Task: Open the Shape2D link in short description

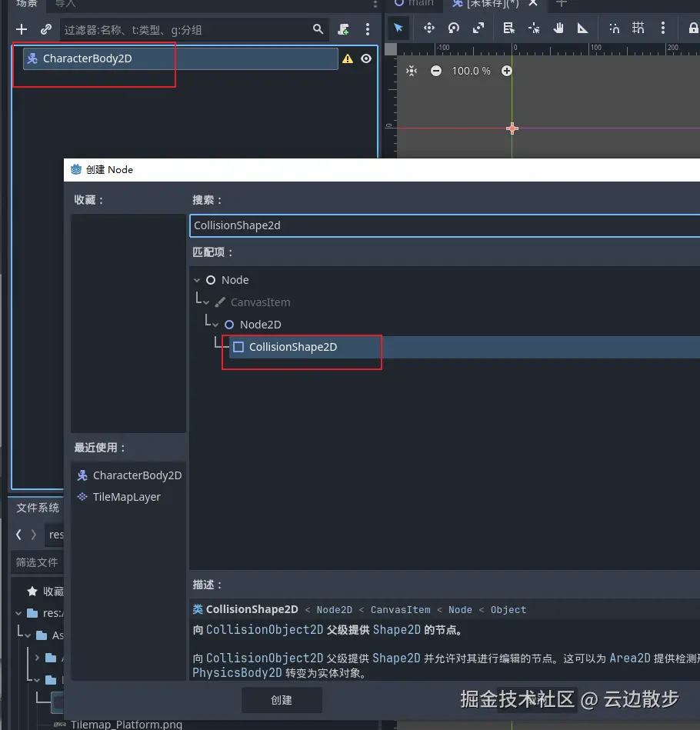Action: pos(397,630)
